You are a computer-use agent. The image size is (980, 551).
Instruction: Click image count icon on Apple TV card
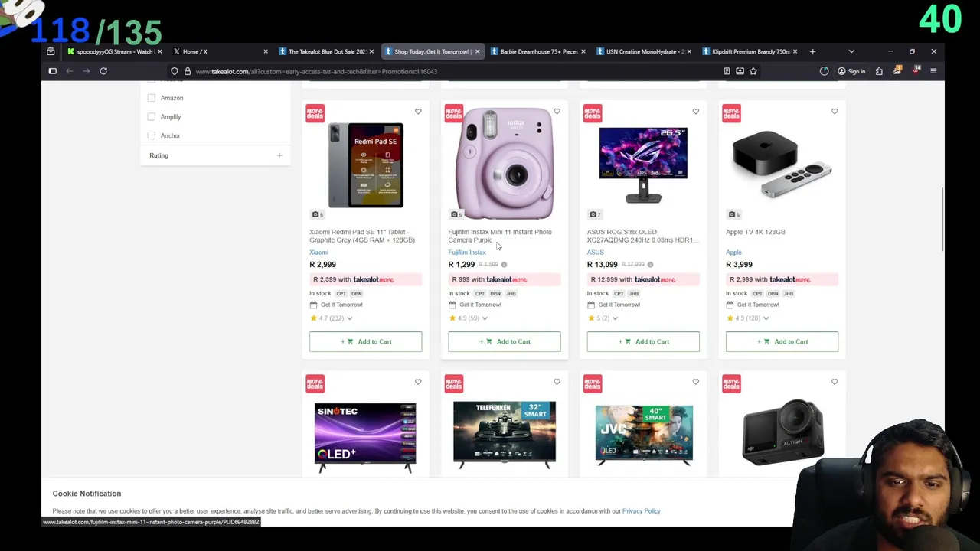pyautogui.click(x=733, y=214)
